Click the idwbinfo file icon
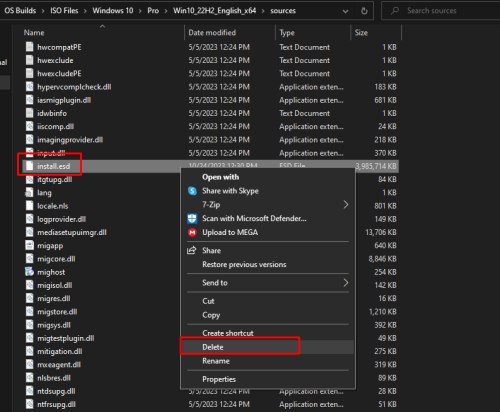This screenshot has height=412, width=500. pyautogui.click(x=30, y=113)
